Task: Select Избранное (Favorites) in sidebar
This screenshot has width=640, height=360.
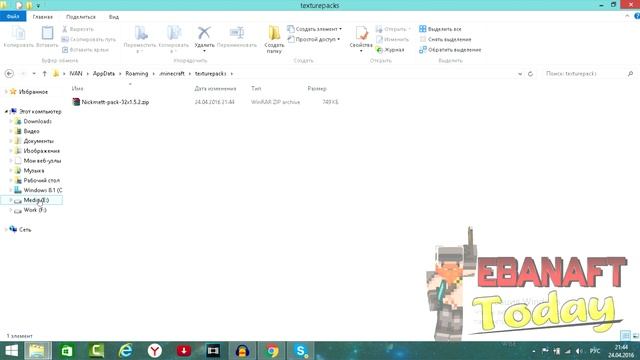Action: 33,92
